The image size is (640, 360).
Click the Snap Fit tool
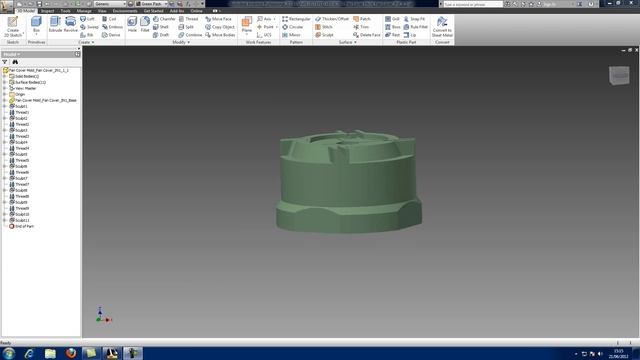click(414, 19)
